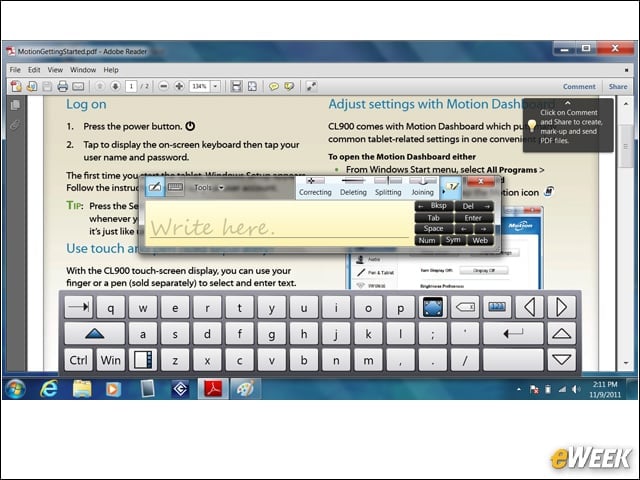Toggle handwriting help videos button

click(x=451, y=188)
